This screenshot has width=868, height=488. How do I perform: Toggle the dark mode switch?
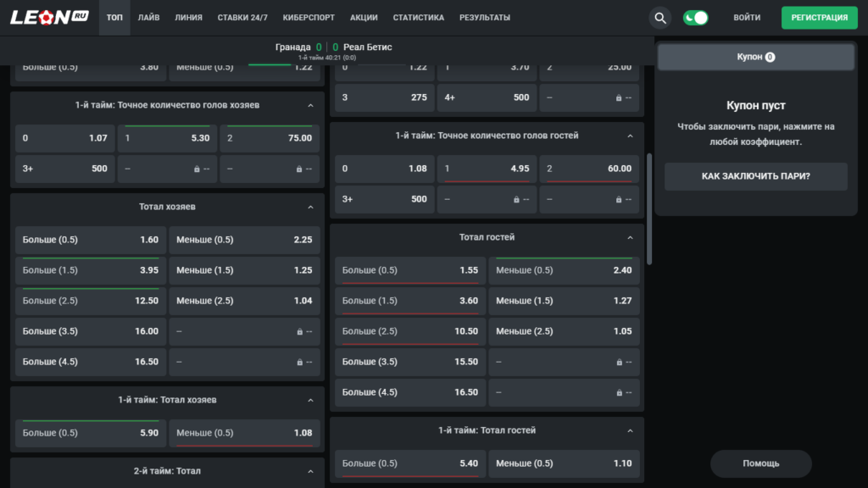pos(695,18)
